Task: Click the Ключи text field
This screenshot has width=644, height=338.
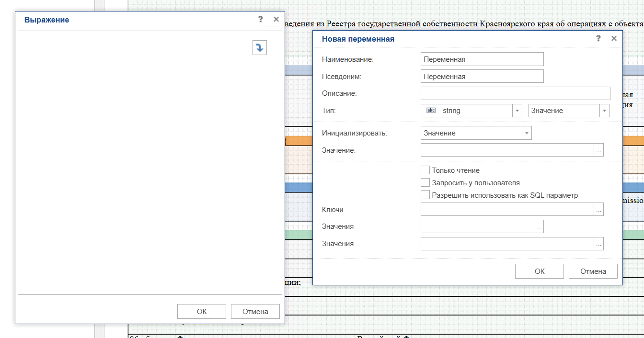Action: tap(507, 209)
